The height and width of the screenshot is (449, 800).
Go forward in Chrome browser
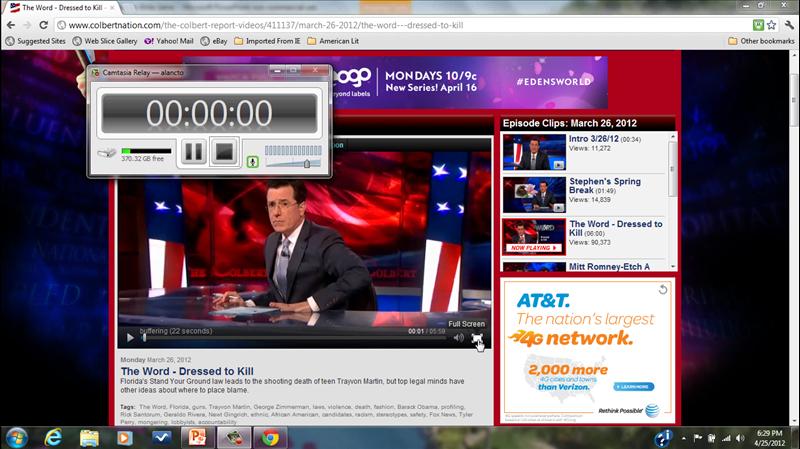[x=27, y=25]
